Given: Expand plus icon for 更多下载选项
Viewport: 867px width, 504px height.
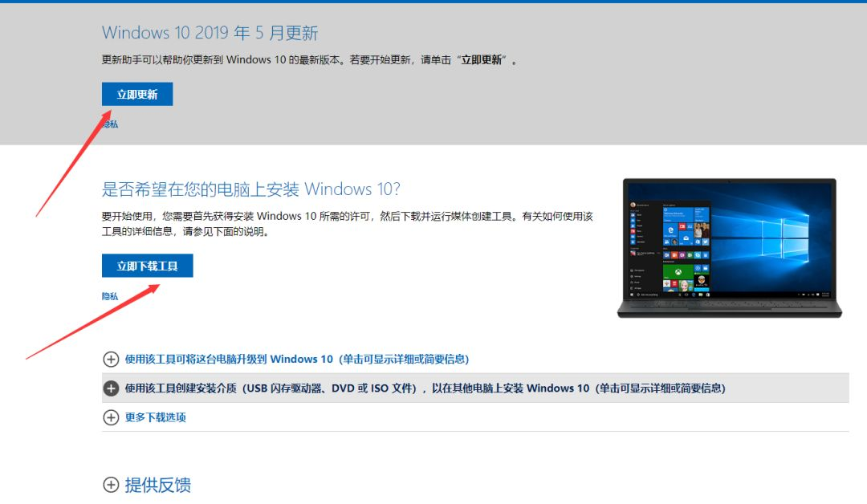Looking at the screenshot, I should 111,417.
